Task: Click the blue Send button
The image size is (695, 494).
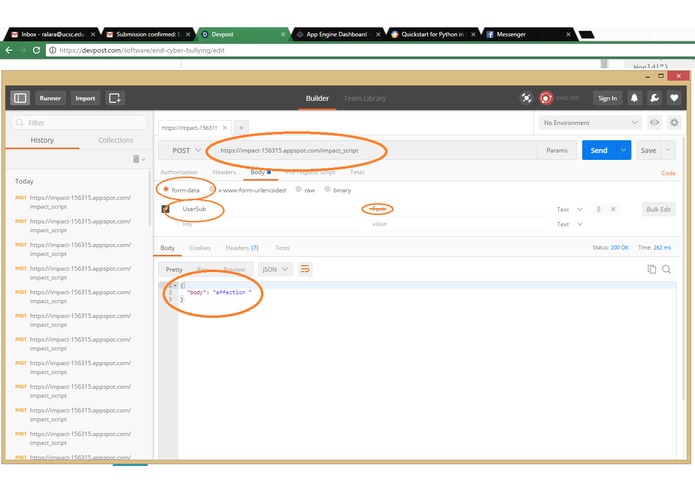Action: (599, 150)
